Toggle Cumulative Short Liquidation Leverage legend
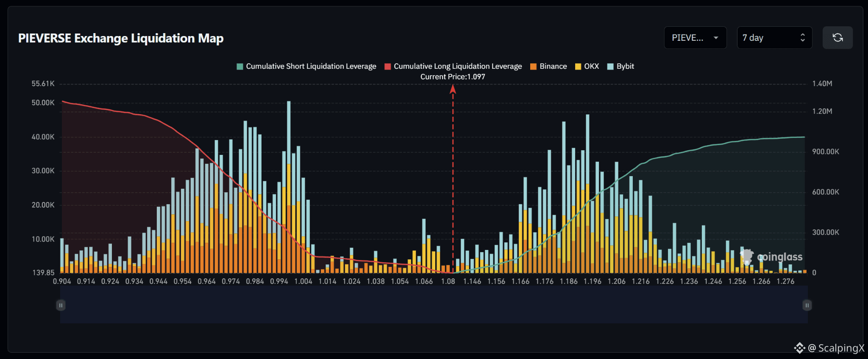 306,66
